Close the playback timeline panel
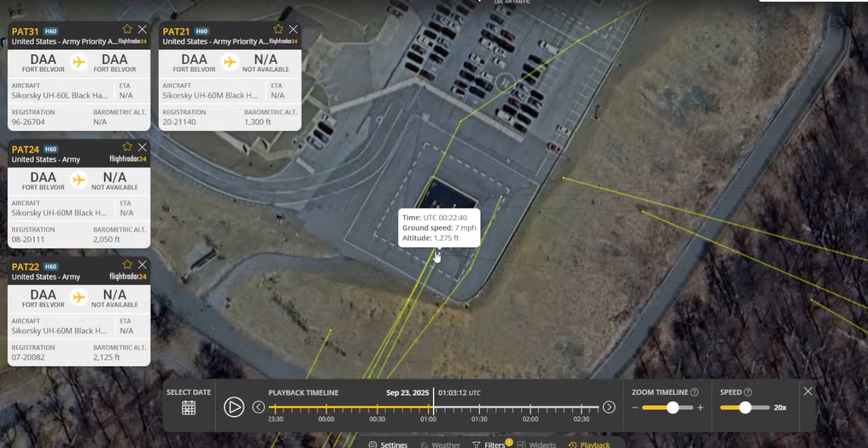 click(x=808, y=391)
